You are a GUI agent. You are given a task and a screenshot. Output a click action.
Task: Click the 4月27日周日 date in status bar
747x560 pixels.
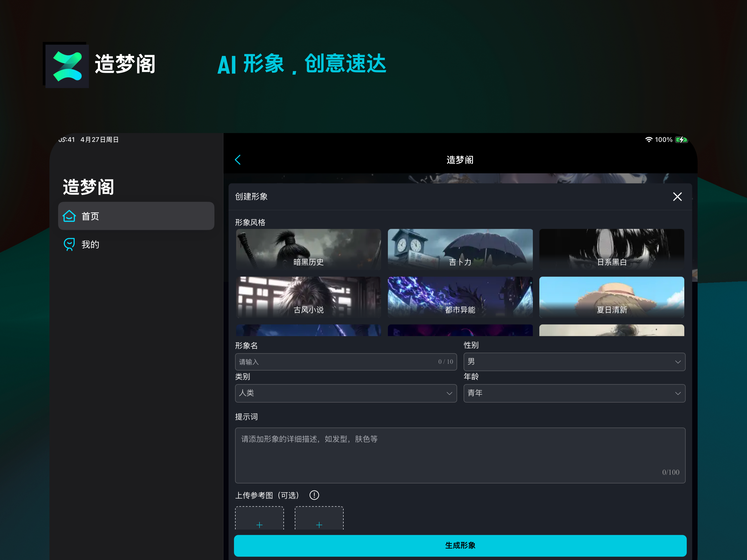pyautogui.click(x=99, y=139)
